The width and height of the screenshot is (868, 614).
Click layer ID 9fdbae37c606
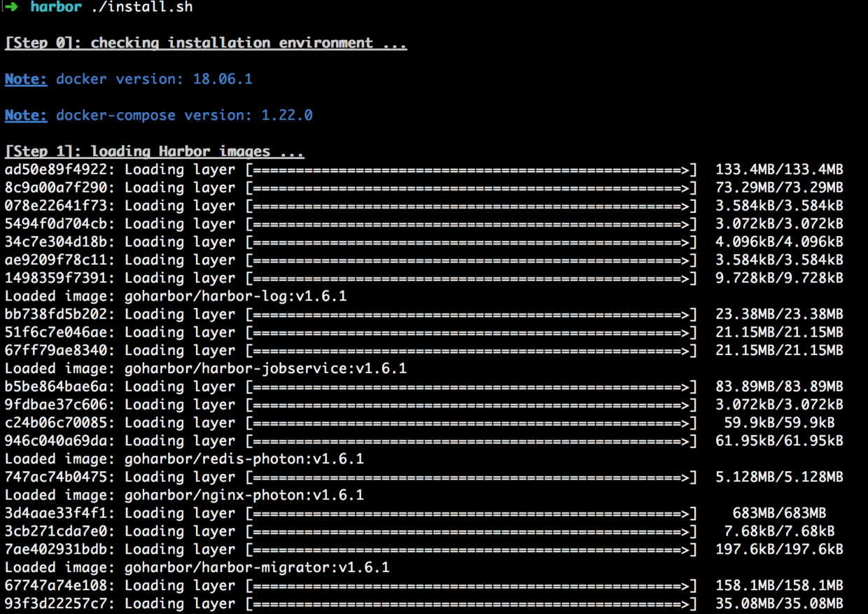[56, 405]
